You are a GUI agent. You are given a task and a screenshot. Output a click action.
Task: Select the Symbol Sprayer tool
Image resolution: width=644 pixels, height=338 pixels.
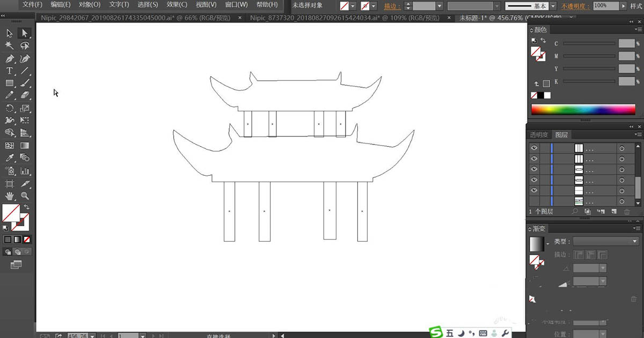click(x=10, y=171)
